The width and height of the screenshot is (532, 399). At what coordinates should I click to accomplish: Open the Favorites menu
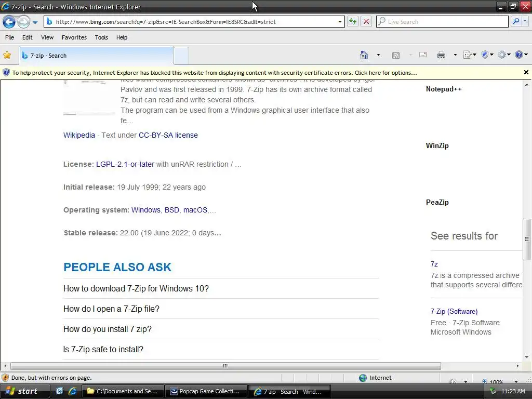[74, 37]
